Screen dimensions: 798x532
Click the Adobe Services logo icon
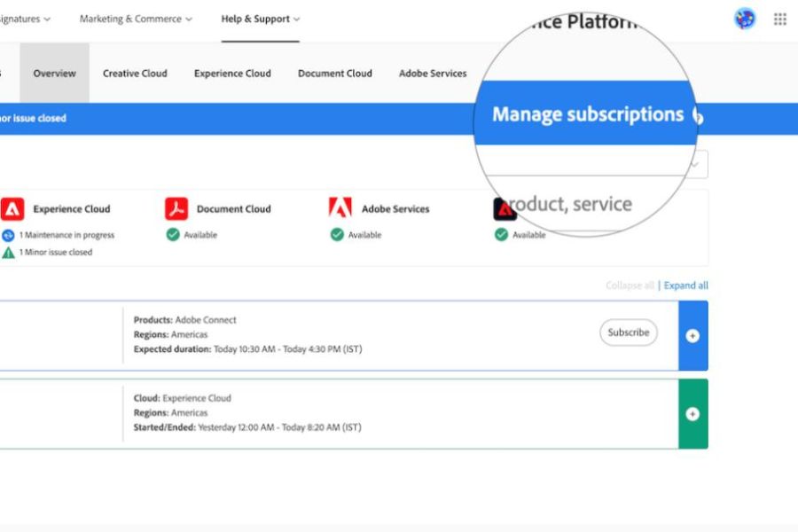340,207
